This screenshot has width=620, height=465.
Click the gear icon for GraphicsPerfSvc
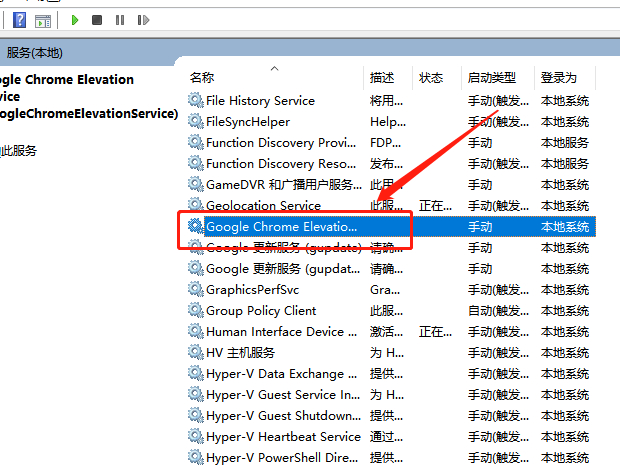pos(195,289)
